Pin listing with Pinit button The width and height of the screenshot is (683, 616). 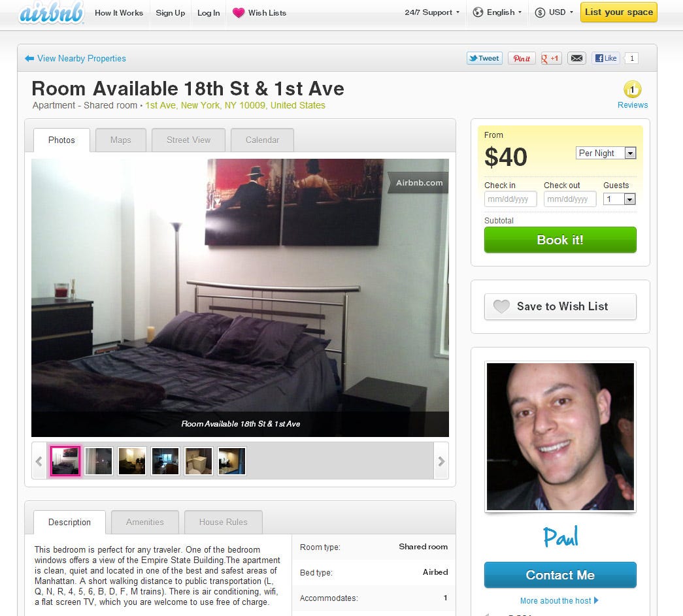pos(522,58)
